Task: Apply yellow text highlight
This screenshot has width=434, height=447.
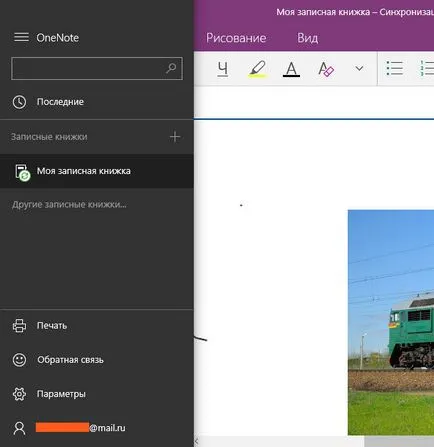Action: [x=257, y=69]
